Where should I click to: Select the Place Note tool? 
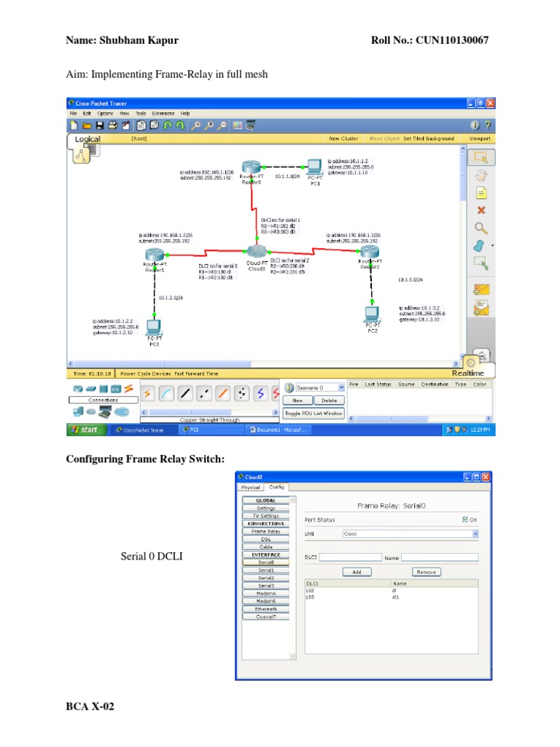point(481,193)
